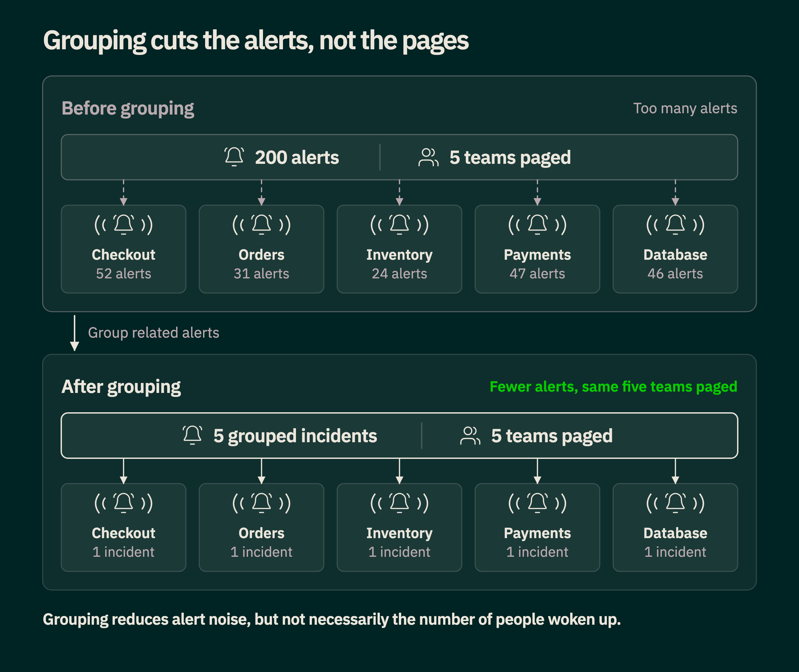Click the '200 alerts' text

[297, 157]
